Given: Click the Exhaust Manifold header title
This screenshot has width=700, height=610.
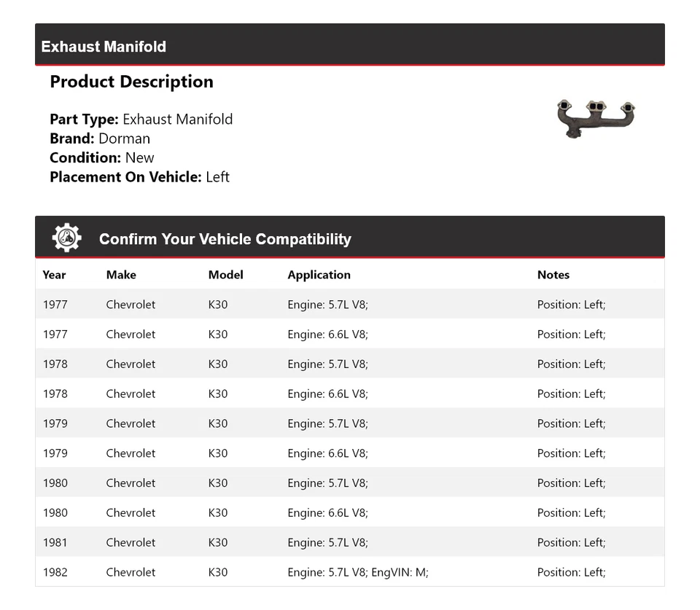Looking at the screenshot, I should point(104,47).
